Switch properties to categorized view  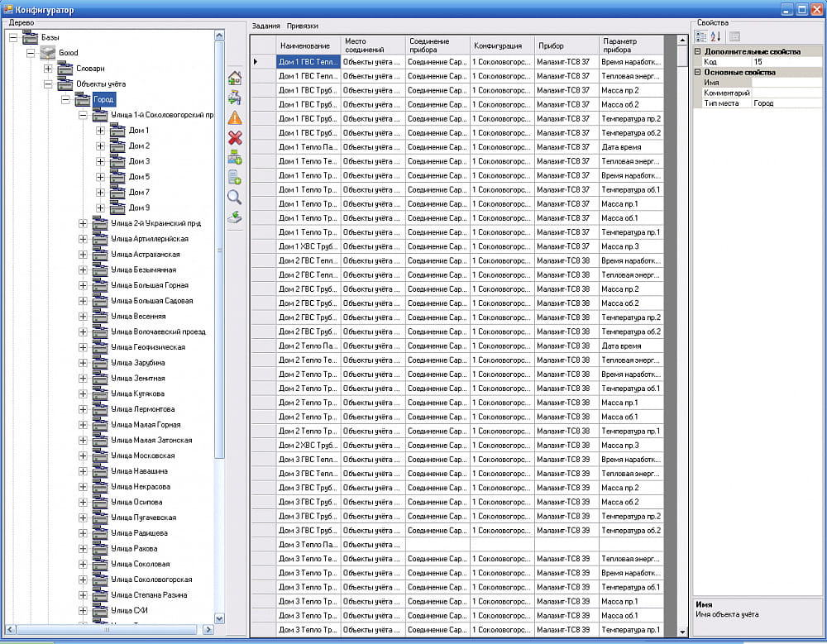click(700, 36)
